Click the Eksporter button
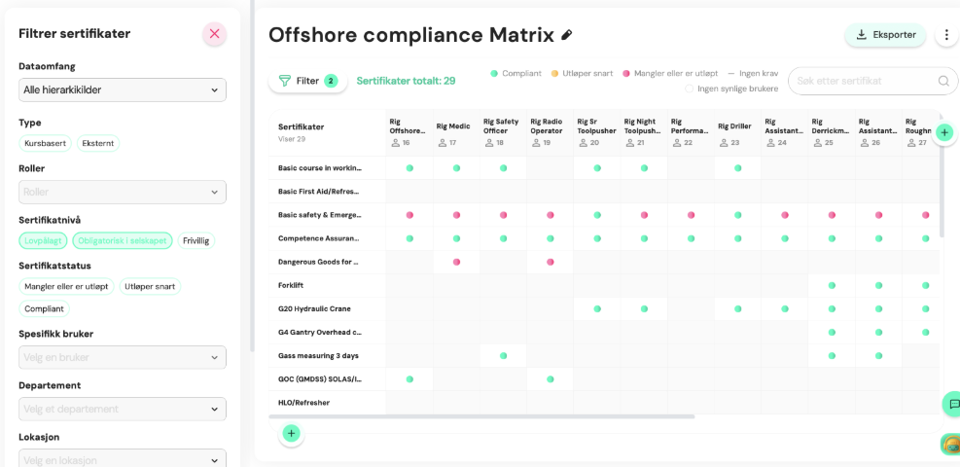Image resolution: width=960 pixels, height=467 pixels. click(885, 35)
